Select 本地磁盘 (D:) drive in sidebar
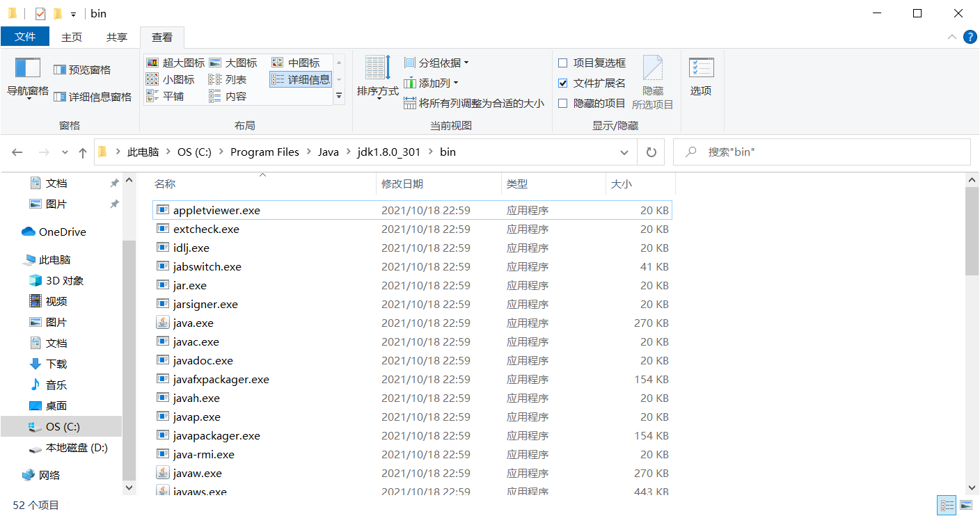The width and height of the screenshot is (980, 516). (x=68, y=447)
